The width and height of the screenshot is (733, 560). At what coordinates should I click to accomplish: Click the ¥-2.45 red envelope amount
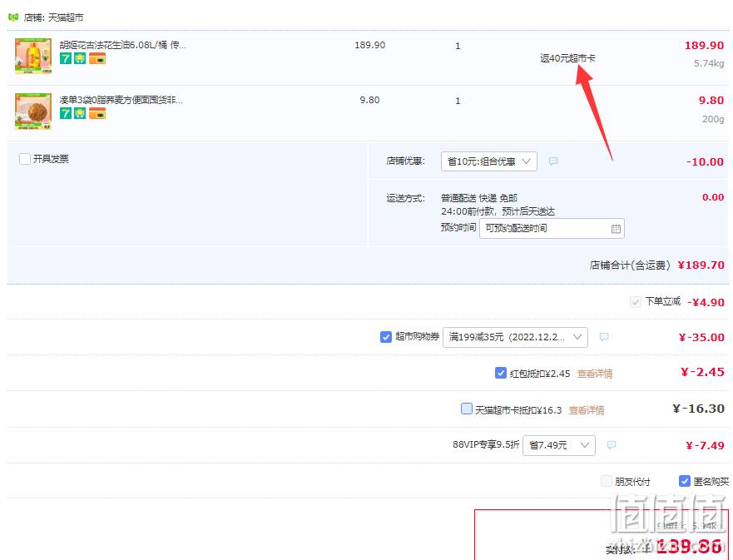tap(702, 372)
